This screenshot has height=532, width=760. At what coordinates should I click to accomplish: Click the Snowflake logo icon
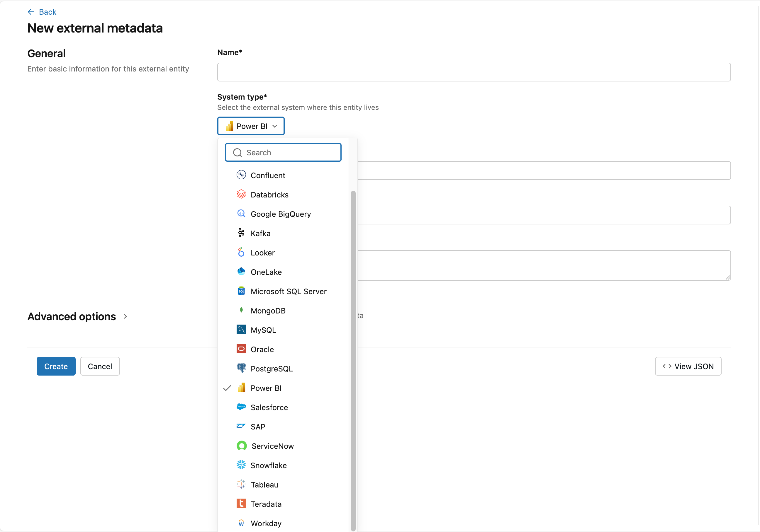point(241,465)
